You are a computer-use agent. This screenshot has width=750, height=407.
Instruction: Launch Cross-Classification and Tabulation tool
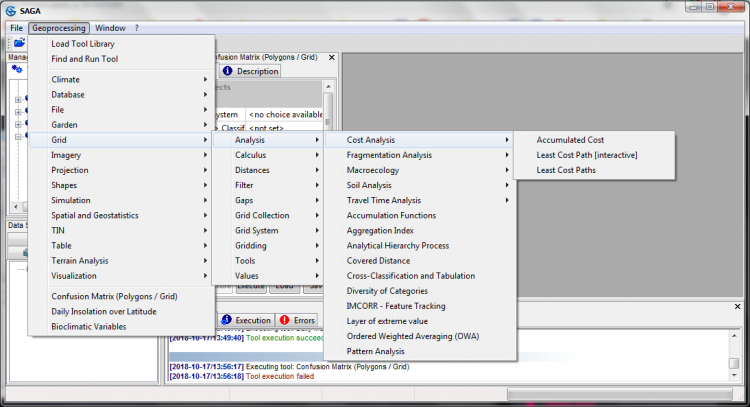coord(420,276)
